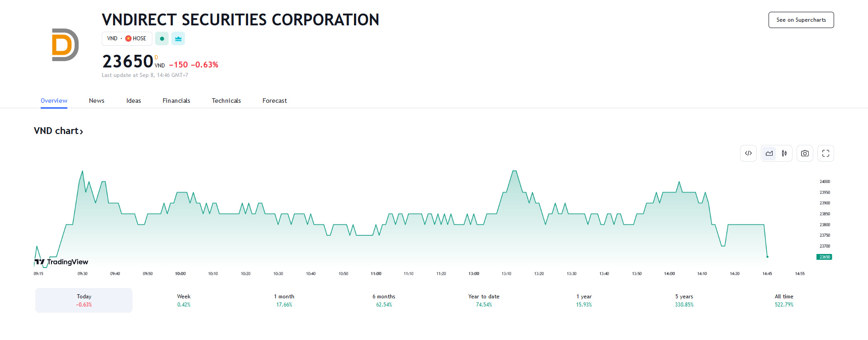
Task: Open the Financials tab
Action: (176, 101)
